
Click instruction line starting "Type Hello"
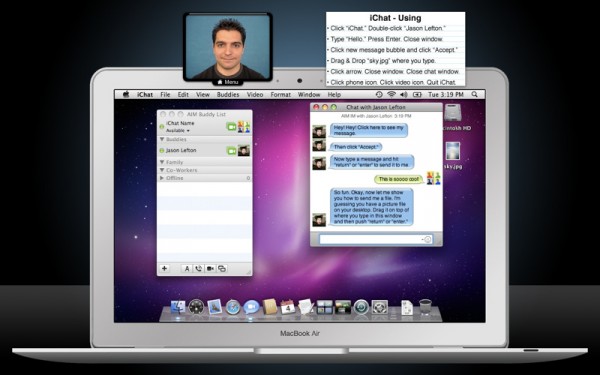point(385,39)
